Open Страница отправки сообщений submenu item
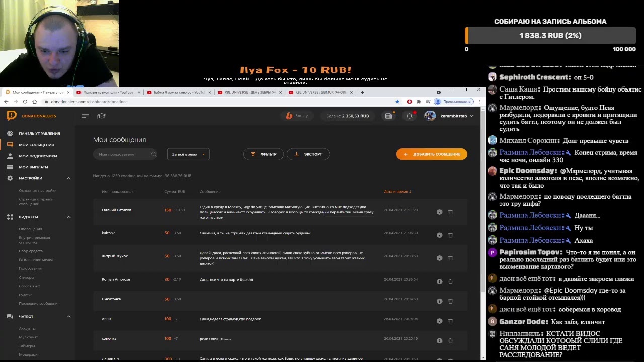This screenshot has width=644, height=362. [x=36, y=201]
